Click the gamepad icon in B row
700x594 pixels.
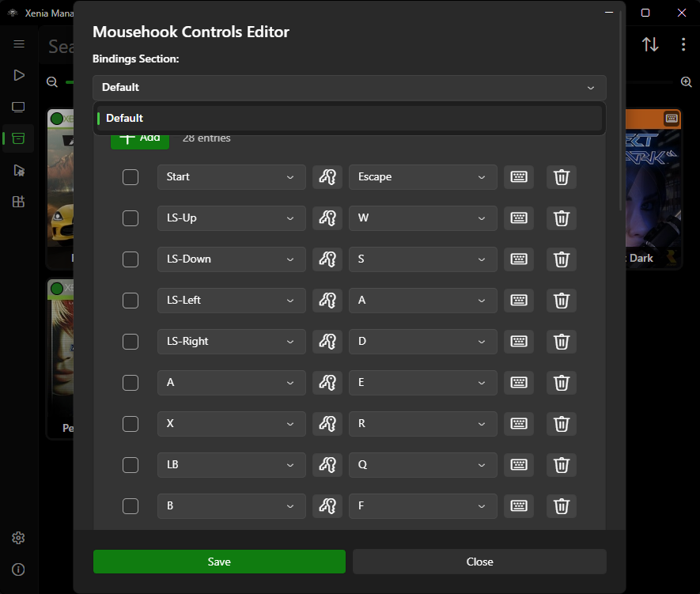(x=327, y=506)
